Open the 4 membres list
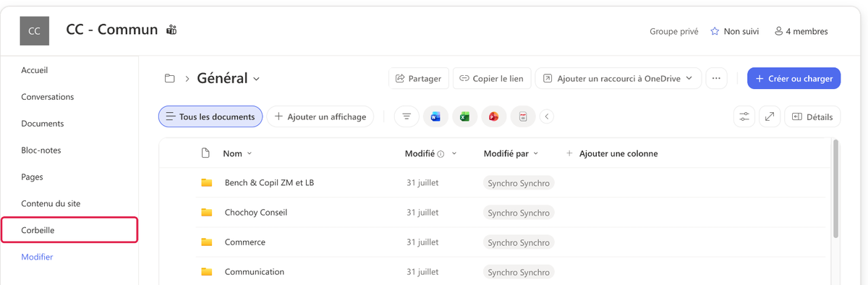This screenshot has height=285, width=868. [801, 31]
